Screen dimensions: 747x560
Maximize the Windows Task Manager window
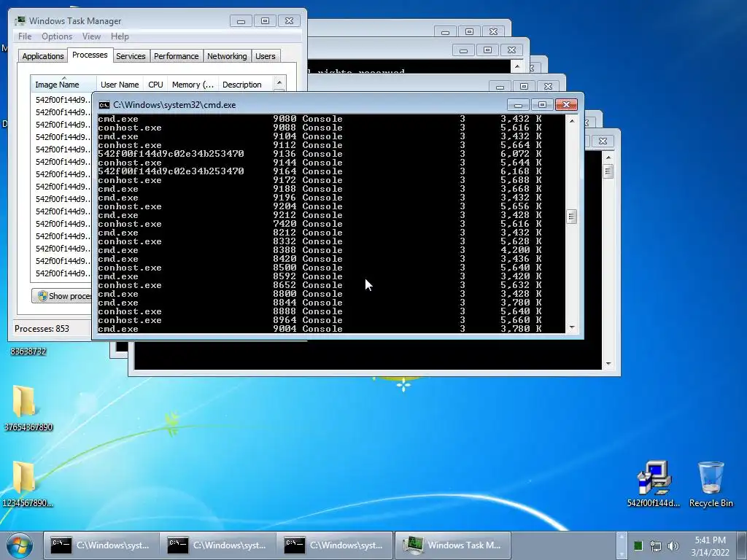click(x=265, y=21)
